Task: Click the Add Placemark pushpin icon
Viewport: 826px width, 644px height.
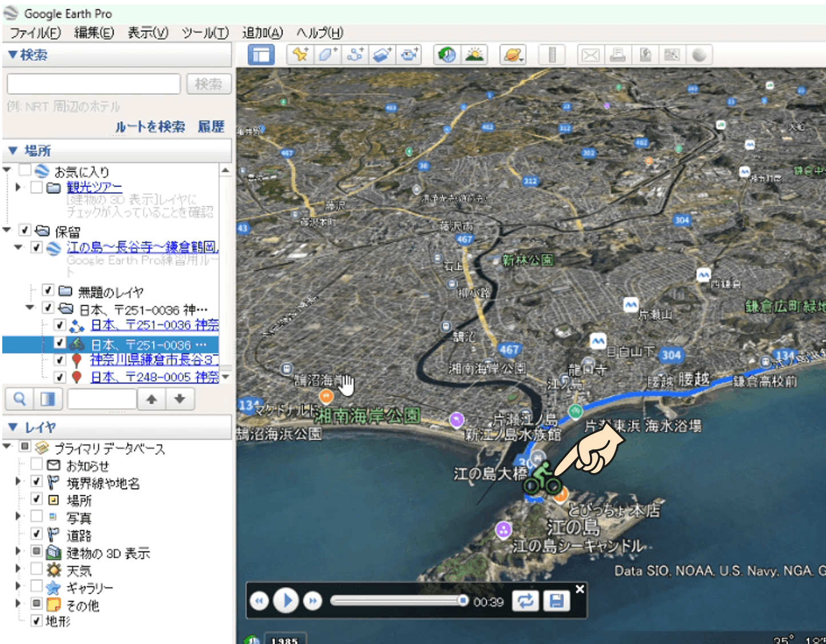Action: pos(300,55)
